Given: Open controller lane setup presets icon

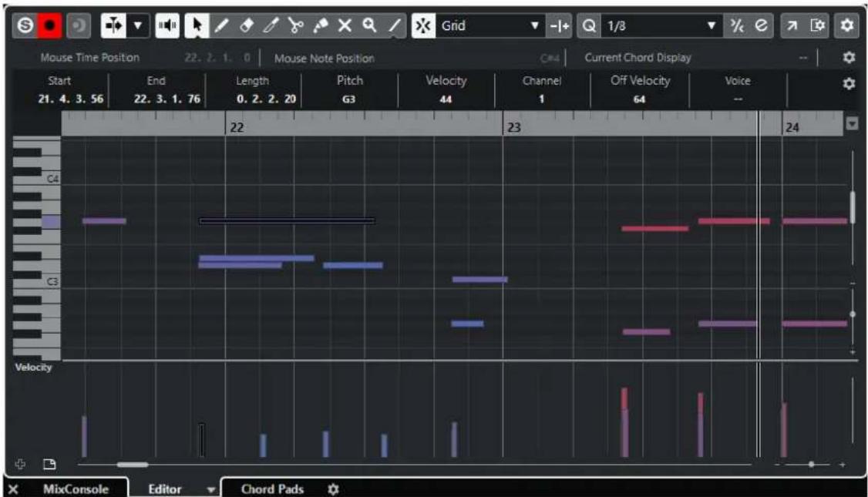Looking at the screenshot, I should (x=49, y=464).
